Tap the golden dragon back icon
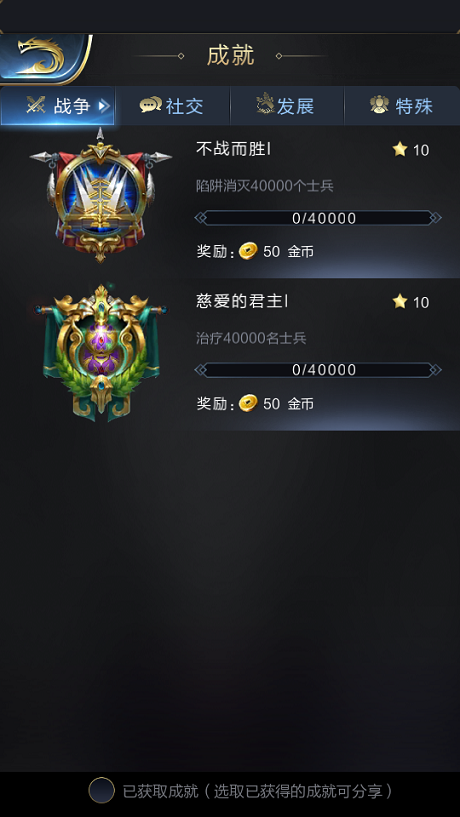This screenshot has width=460, height=817. [42, 56]
